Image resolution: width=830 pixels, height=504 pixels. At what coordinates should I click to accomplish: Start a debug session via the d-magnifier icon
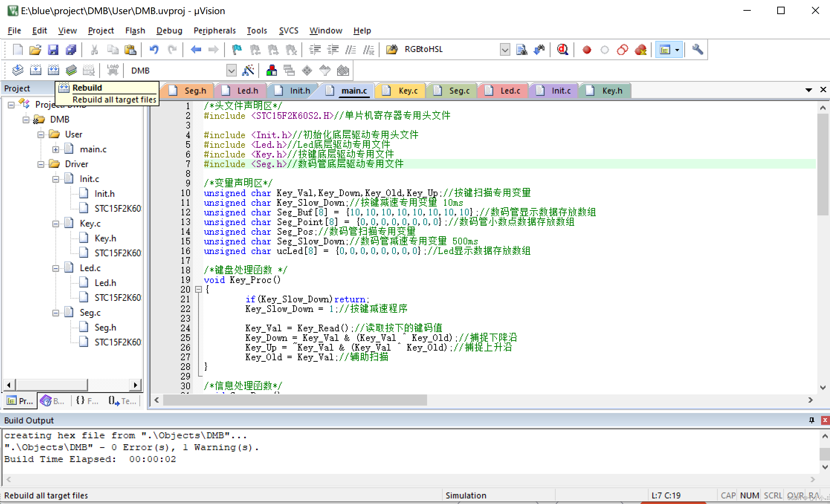pos(562,49)
